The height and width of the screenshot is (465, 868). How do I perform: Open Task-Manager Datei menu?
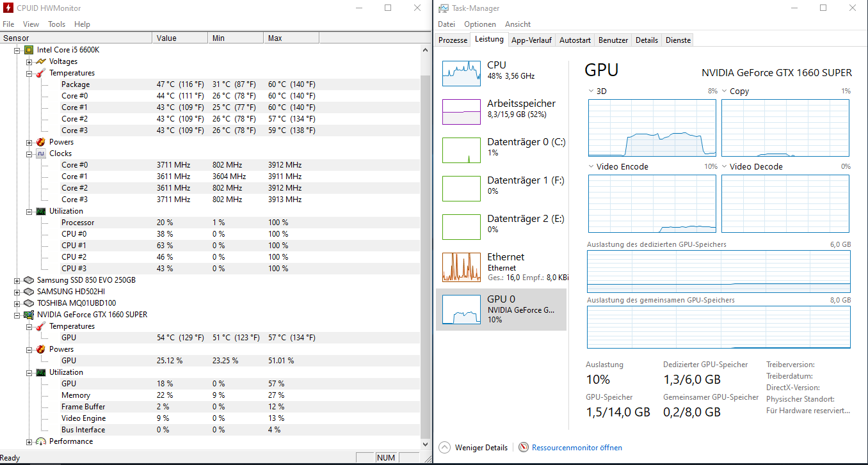(446, 24)
